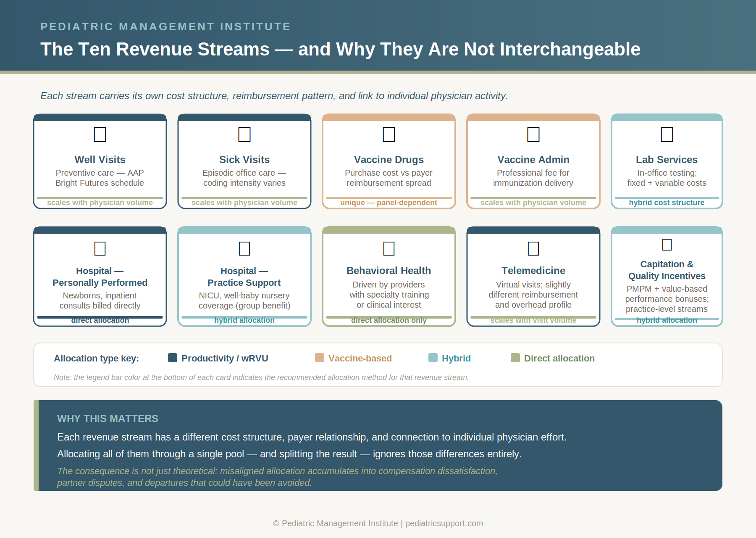Screen dimensions: 756x538
Task: Click the Productivity / wRVU legend label
Action: click(224, 358)
